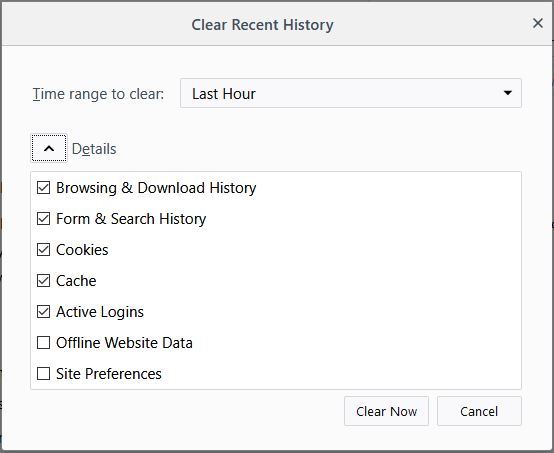Open the time range dropdown
Screen dimensions: 554x453
pos(350,93)
